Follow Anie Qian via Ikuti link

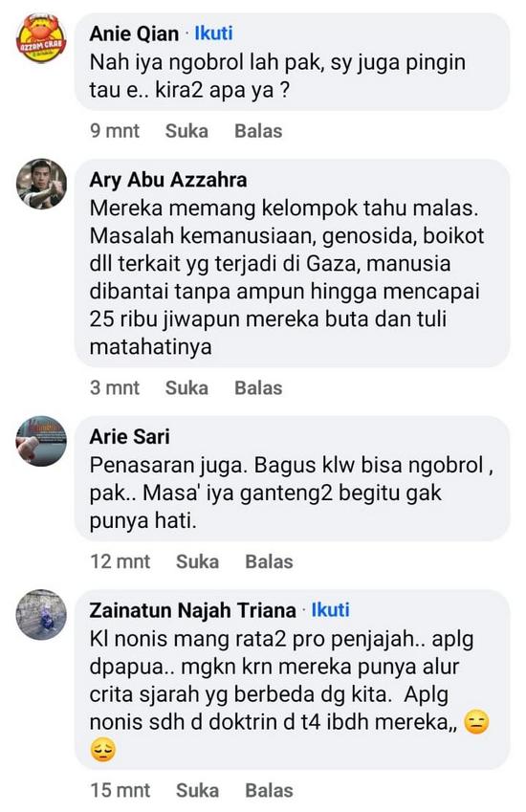[213, 33]
